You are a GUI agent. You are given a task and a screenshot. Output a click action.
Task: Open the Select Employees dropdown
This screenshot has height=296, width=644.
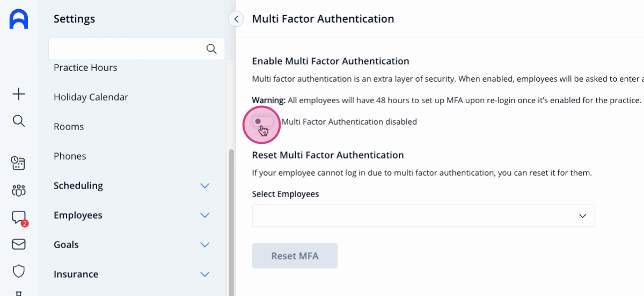(423, 215)
